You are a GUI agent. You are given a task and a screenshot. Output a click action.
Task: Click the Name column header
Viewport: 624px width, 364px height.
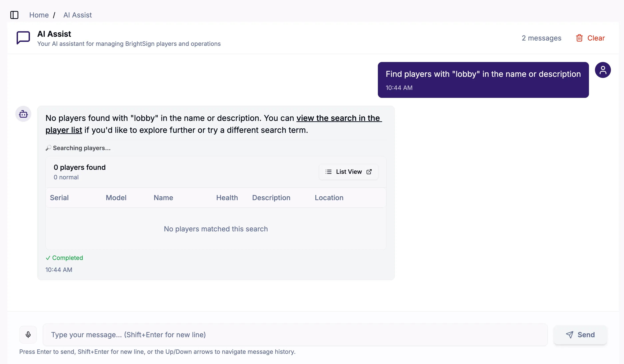(x=163, y=197)
